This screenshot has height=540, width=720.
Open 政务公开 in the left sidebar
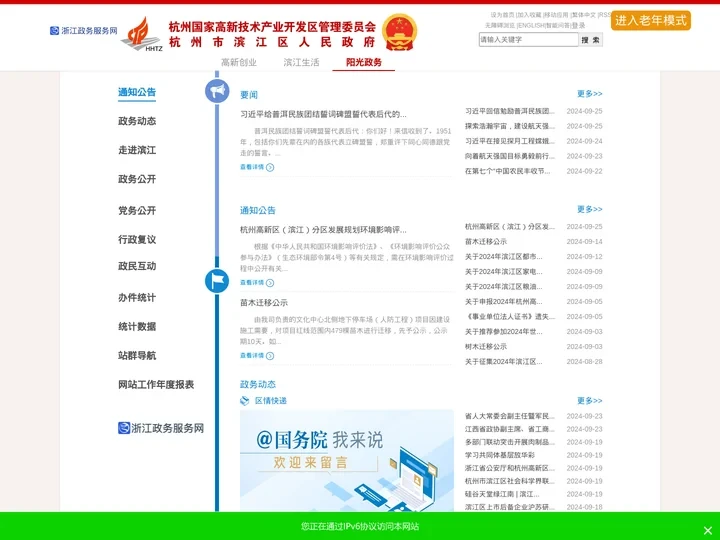[137, 179]
